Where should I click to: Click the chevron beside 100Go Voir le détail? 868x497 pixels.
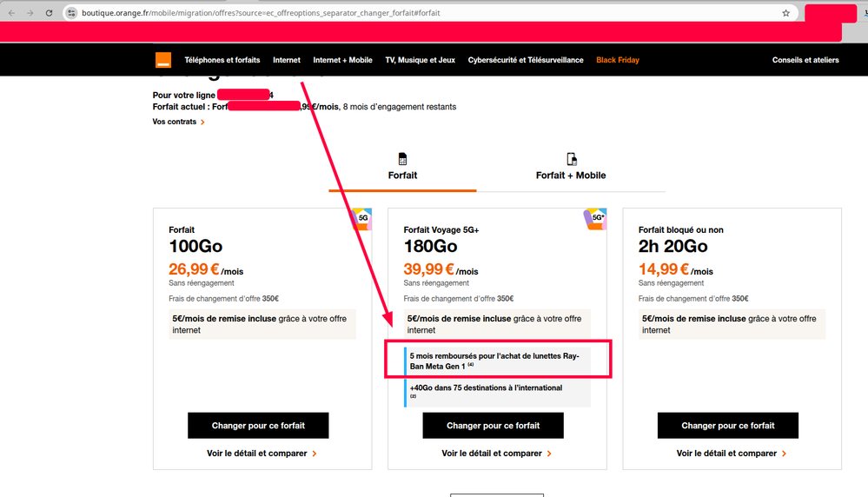coord(315,454)
